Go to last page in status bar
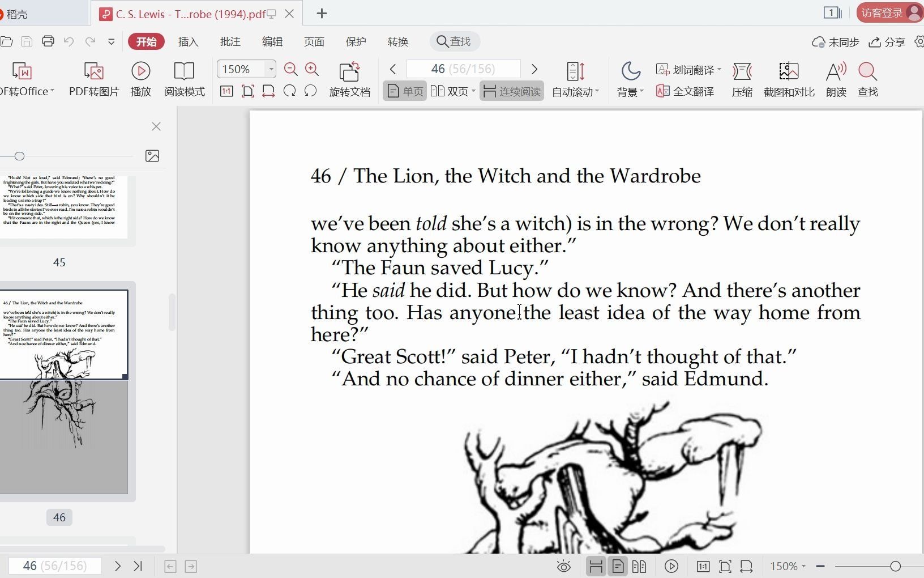 (138, 566)
